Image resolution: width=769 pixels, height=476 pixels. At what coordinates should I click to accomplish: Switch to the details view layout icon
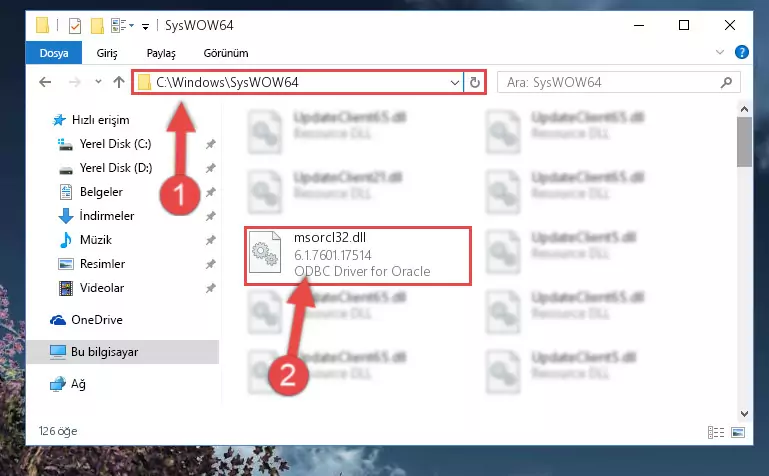tap(716, 432)
